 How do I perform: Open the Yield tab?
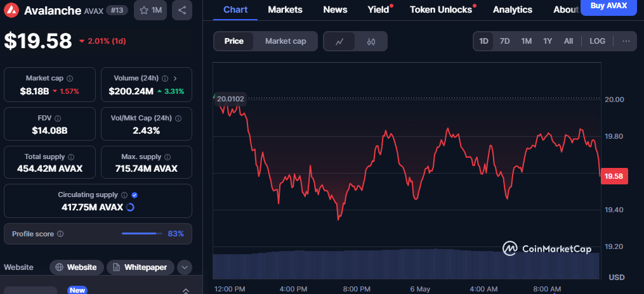[379, 10]
